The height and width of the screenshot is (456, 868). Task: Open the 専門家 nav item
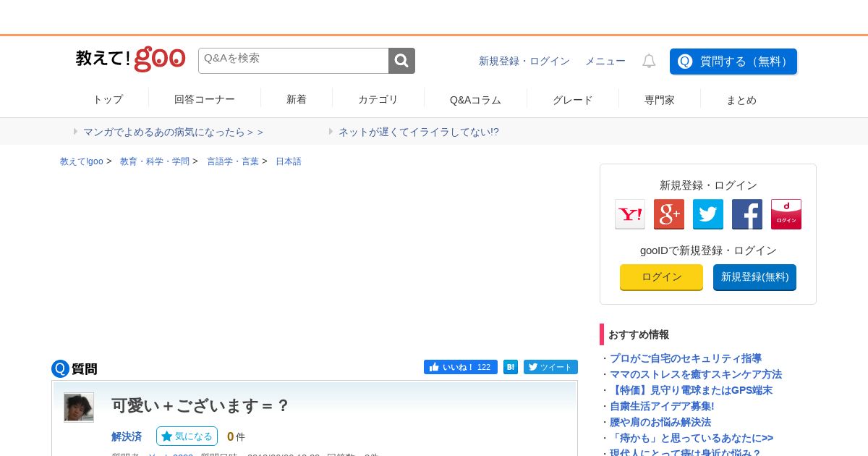coord(660,99)
